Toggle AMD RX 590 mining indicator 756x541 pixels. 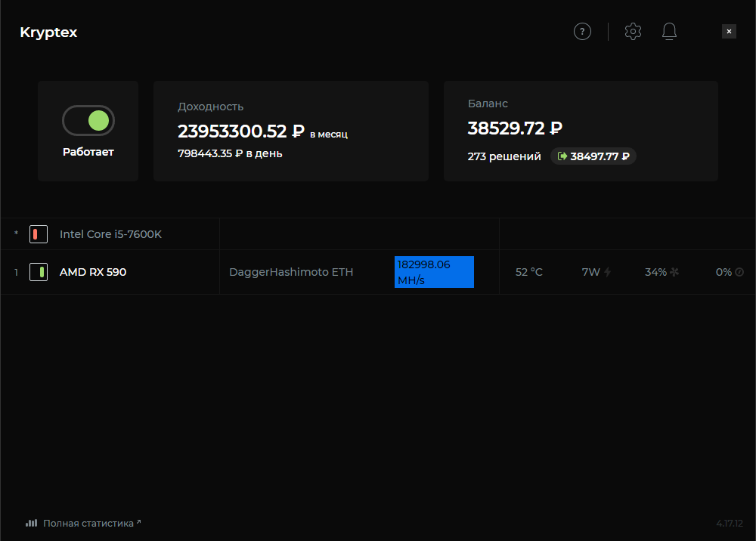click(39, 272)
